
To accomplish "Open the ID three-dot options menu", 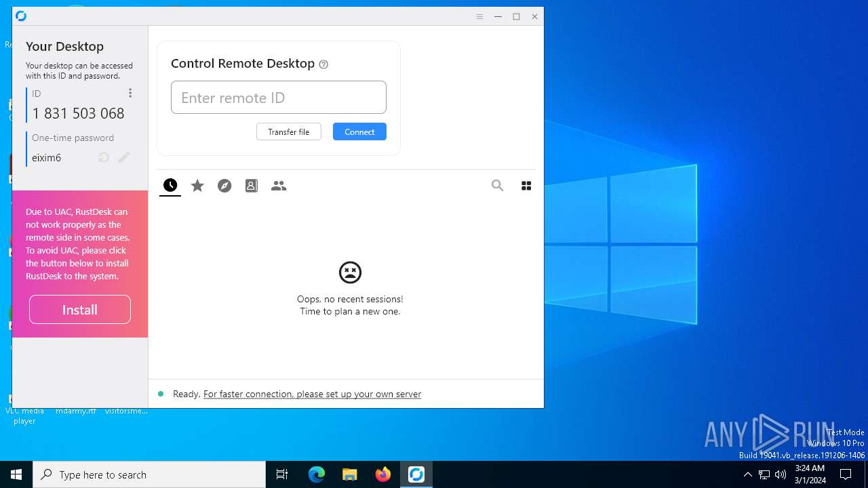I will pyautogui.click(x=130, y=93).
